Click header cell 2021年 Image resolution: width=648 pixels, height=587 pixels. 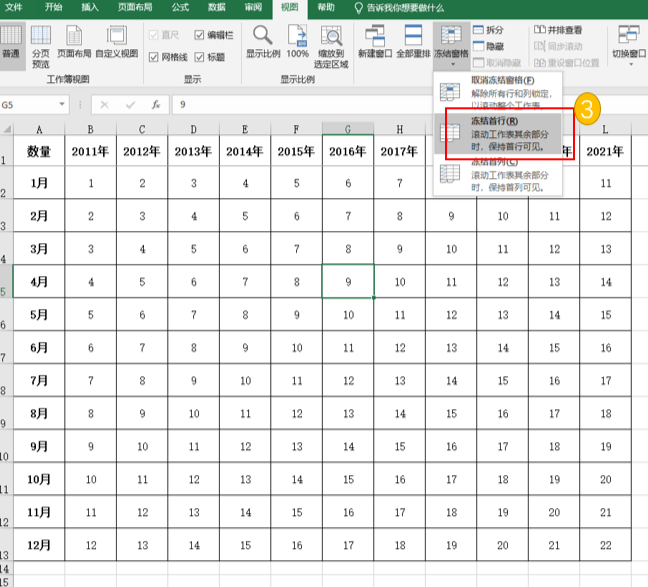point(605,151)
